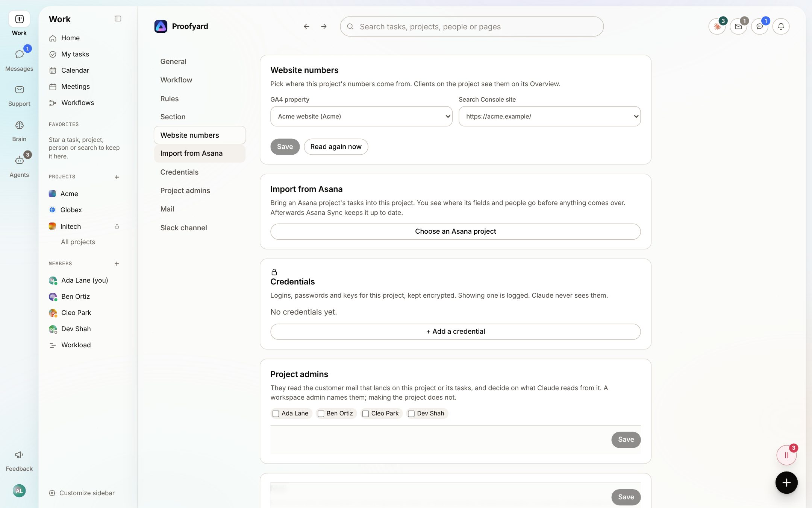Click Read again now button
Image resolution: width=812 pixels, height=508 pixels.
[x=336, y=147]
